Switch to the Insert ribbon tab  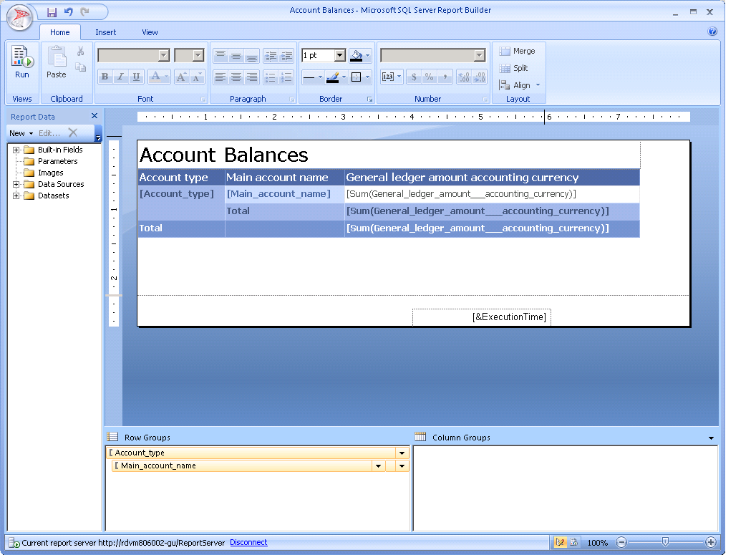(x=106, y=32)
